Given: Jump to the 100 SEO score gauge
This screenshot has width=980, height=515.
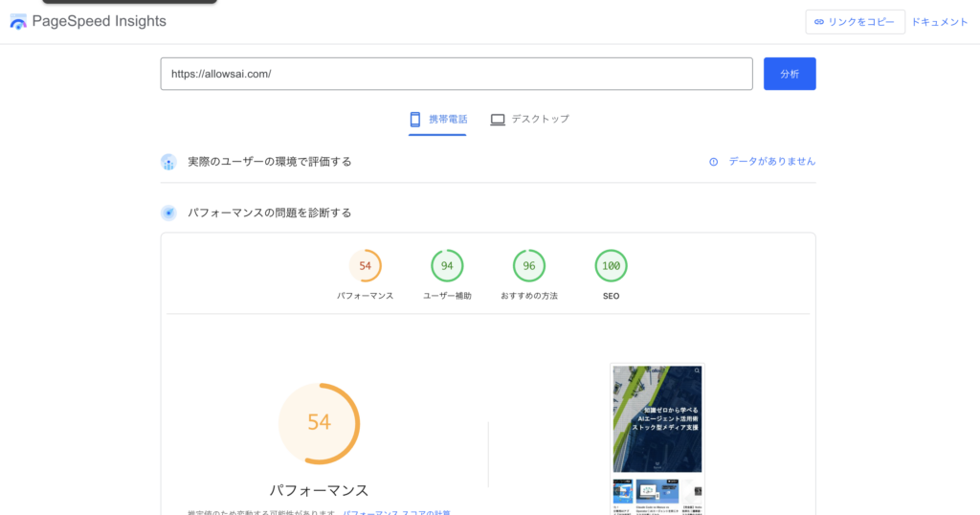Looking at the screenshot, I should pos(611,266).
